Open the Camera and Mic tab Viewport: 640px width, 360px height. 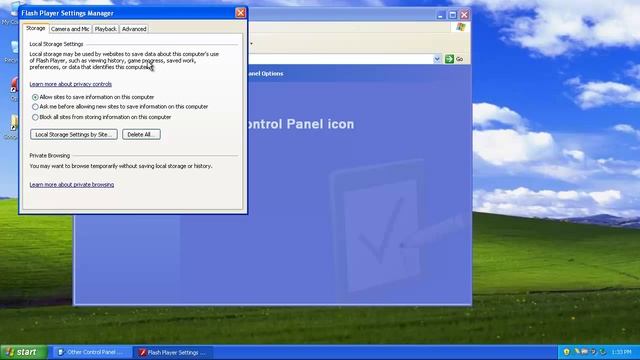click(x=70, y=29)
